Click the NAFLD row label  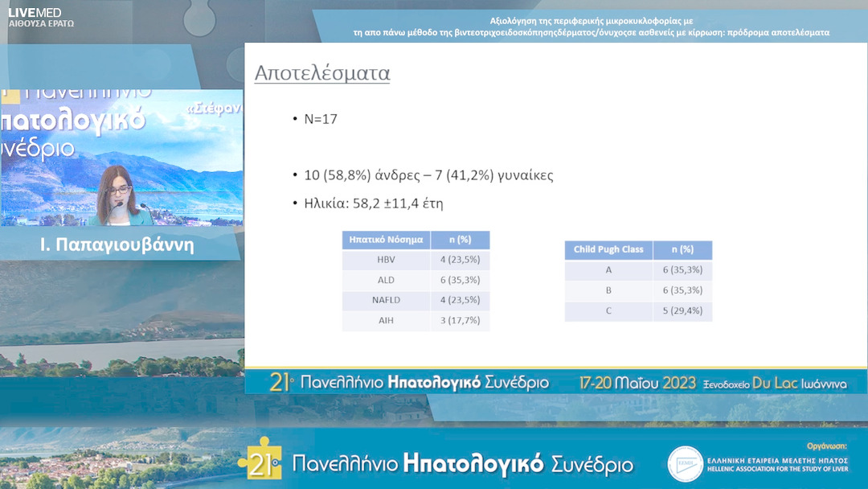(386, 300)
